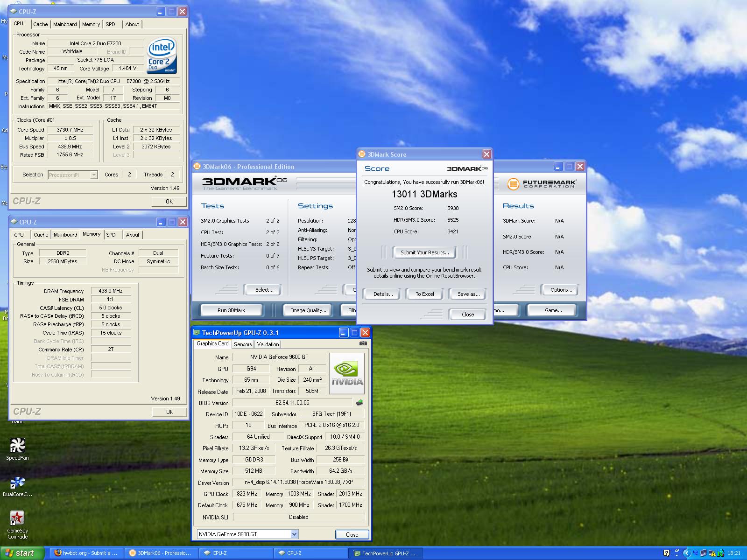Export the score with To Excel

pos(425,294)
